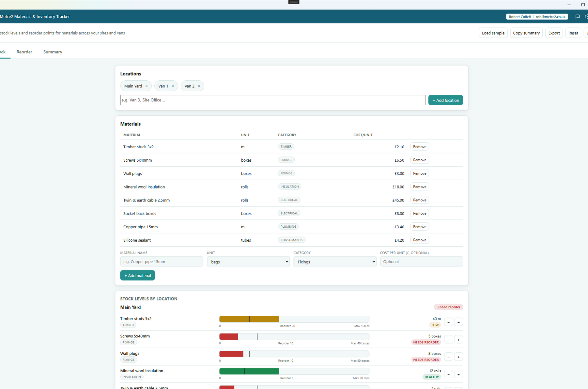Click the NEEDS REORDER tag for Screws 5x40mm

click(426, 342)
